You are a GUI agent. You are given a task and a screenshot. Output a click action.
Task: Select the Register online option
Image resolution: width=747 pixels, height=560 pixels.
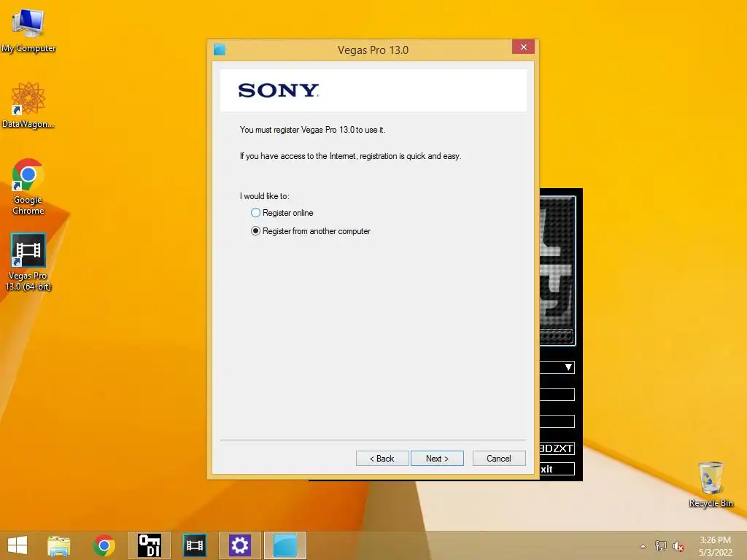point(282,213)
